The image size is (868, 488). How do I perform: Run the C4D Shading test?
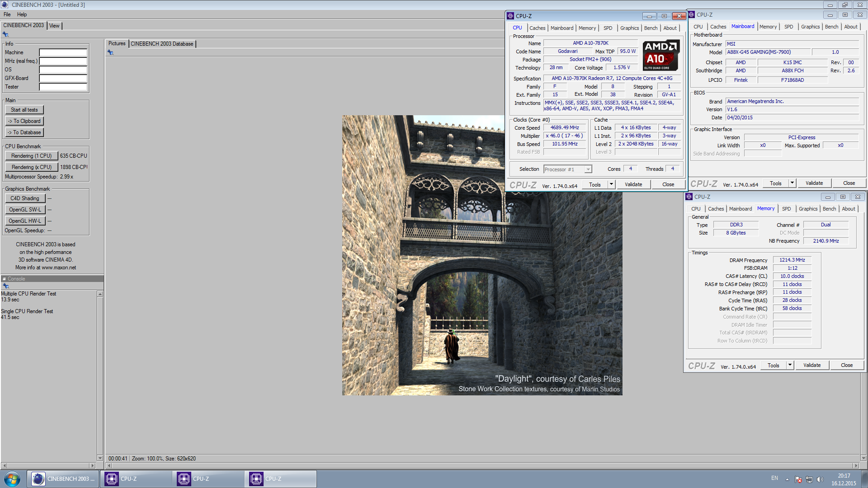[x=25, y=198]
